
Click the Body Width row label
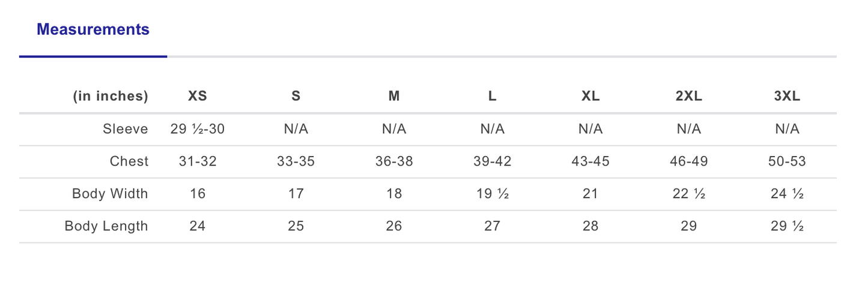point(110,194)
